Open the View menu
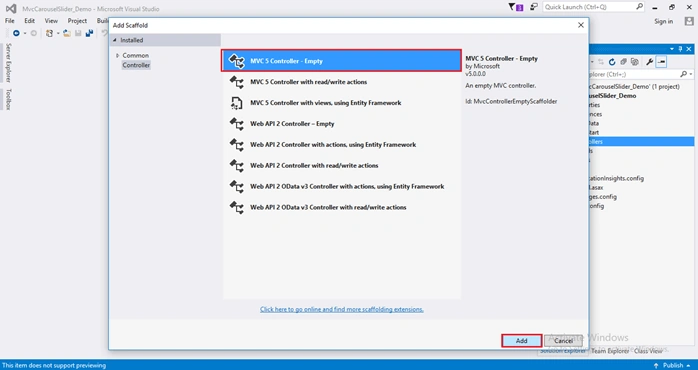The height and width of the screenshot is (370, 698). (51, 20)
